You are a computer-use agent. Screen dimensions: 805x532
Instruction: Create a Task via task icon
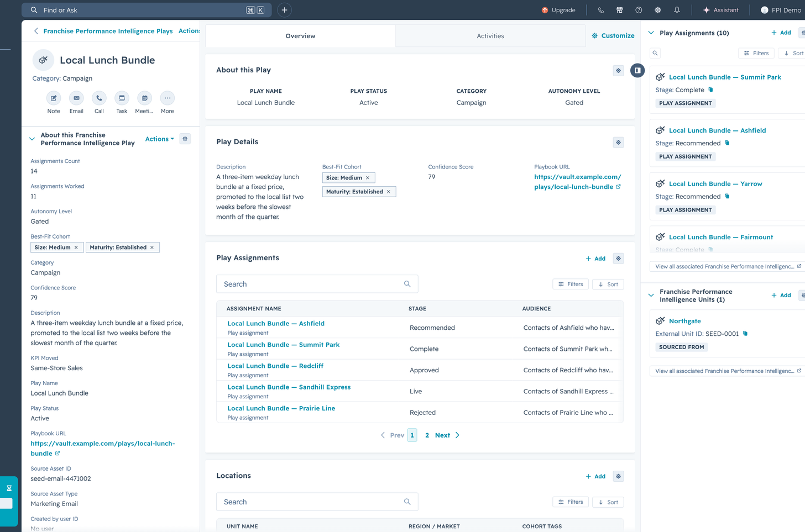point(122,98)
